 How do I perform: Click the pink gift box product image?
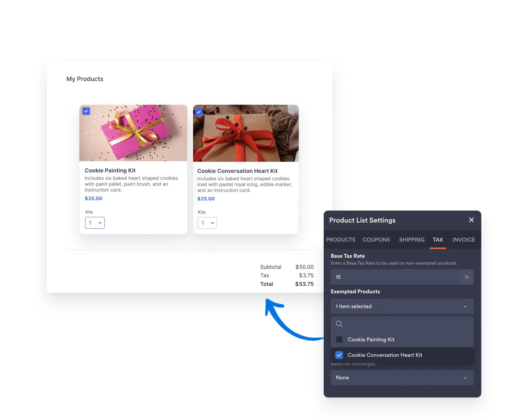133,133
